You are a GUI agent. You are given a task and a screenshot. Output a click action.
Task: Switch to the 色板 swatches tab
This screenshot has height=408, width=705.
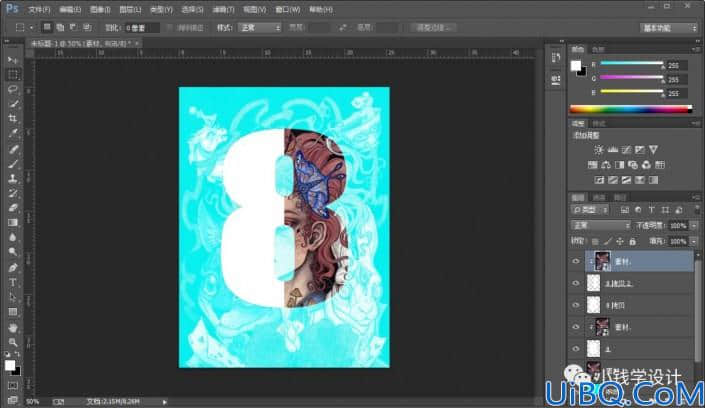598,49
